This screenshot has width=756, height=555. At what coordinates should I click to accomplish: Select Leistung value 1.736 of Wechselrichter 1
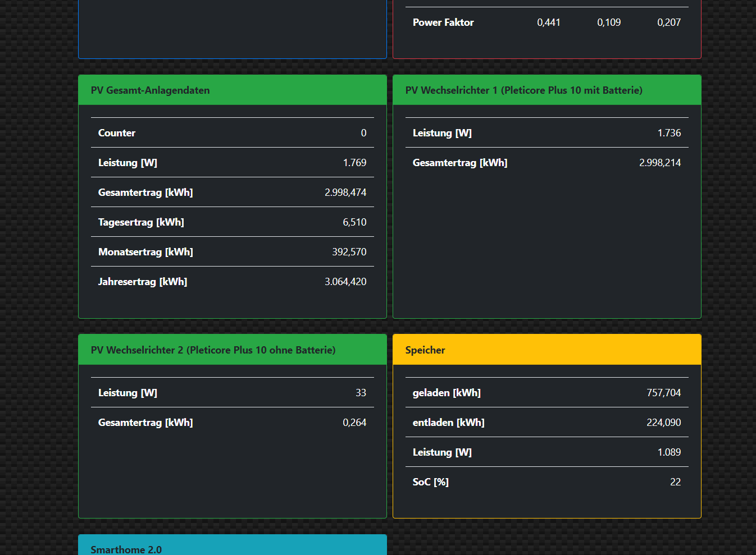tap(669, 133)
